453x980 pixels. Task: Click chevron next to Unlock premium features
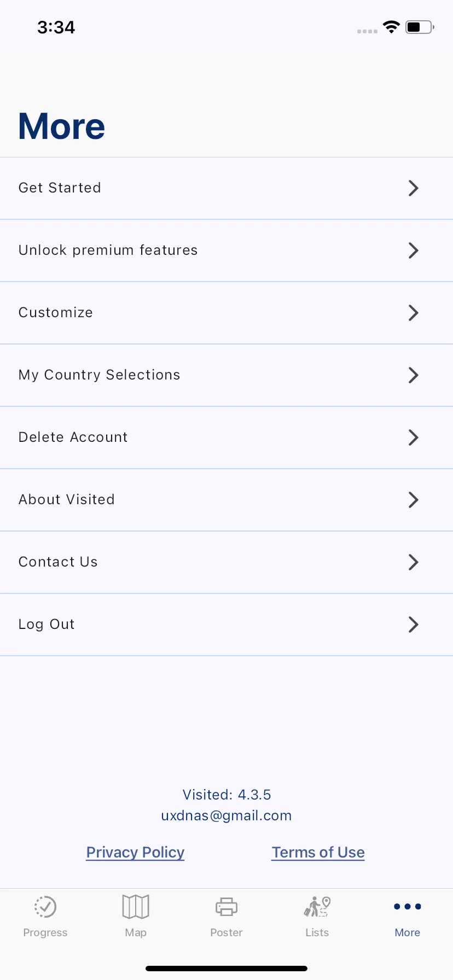point(414,250)
